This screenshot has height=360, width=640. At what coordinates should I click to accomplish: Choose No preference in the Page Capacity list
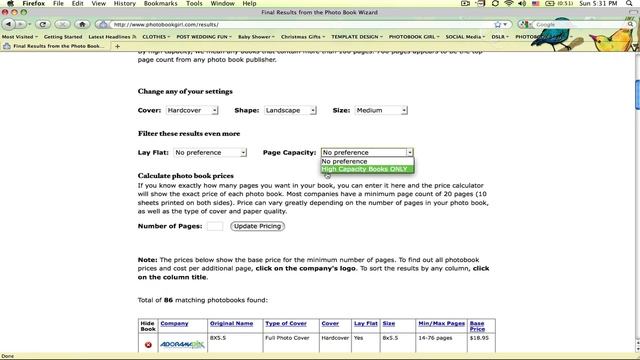[367, 161]
